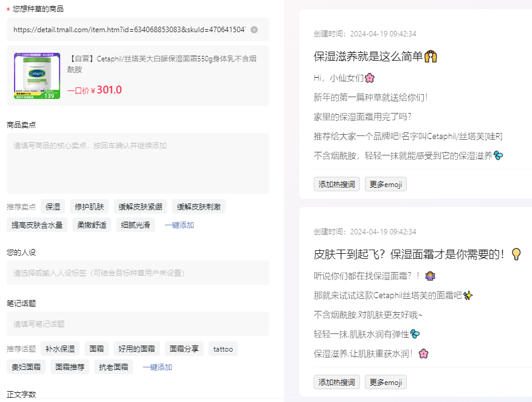Open the Cetaphil product thumbnail image
This screenshot has width=532, height=402.
tap(37, 76)
